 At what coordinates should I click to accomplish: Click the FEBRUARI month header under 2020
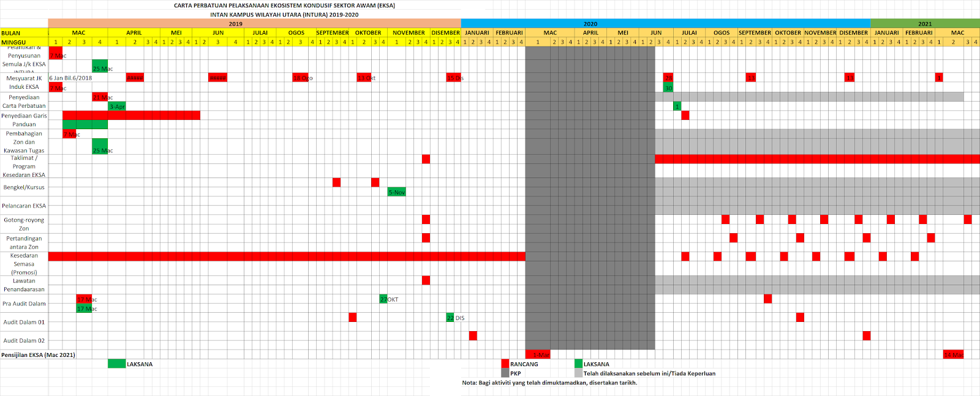(510, 33)
